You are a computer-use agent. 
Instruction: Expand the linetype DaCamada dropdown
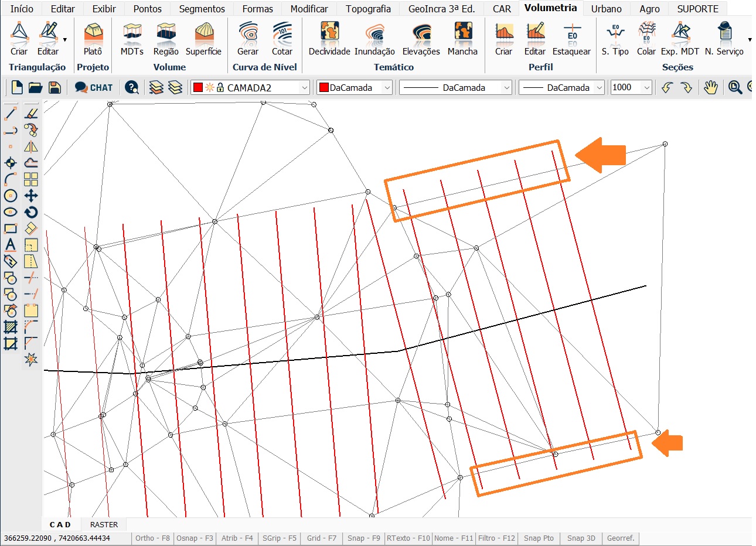[x=507, y=87]
